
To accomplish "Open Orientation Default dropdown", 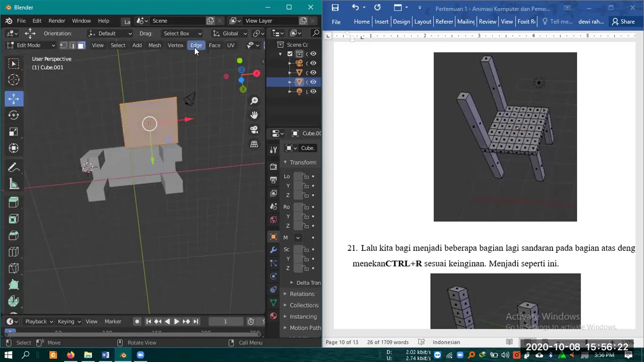I will (110, 33).
